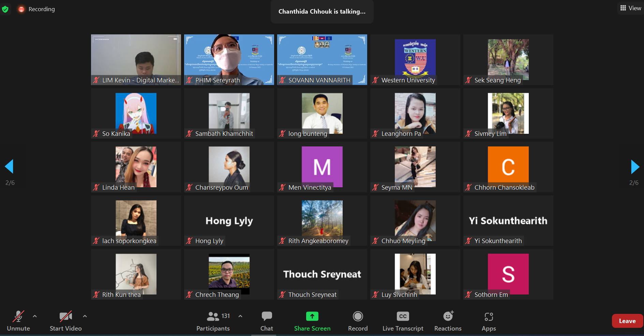
Task: Go to previous gallery page with left arrow
Action: (9, 167)
